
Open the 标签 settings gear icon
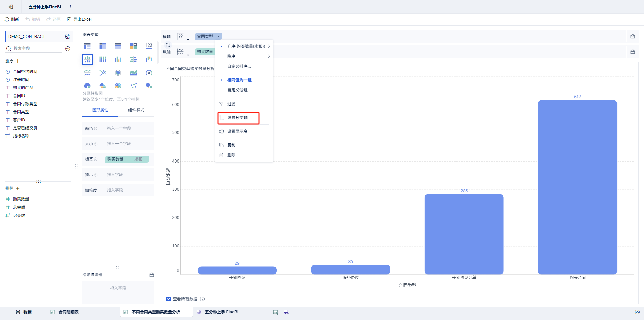[x=96, y=159]
